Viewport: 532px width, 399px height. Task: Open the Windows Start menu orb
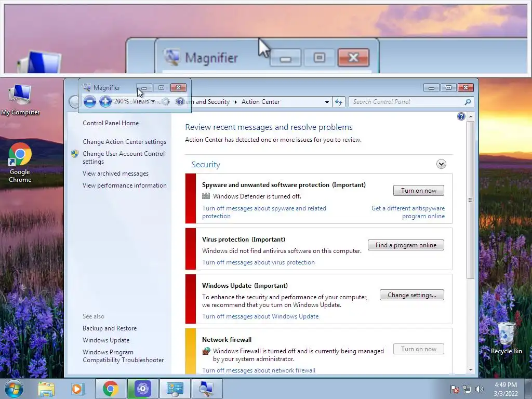[x=14, y=389]
